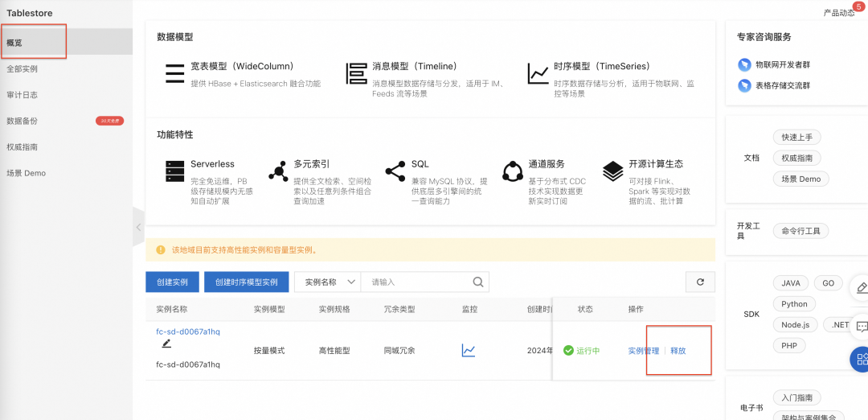Image resolution: width=868 pixels, height=420 pixels.
Task: Select the Python SDK tag
Action: [x=794, y=303]
